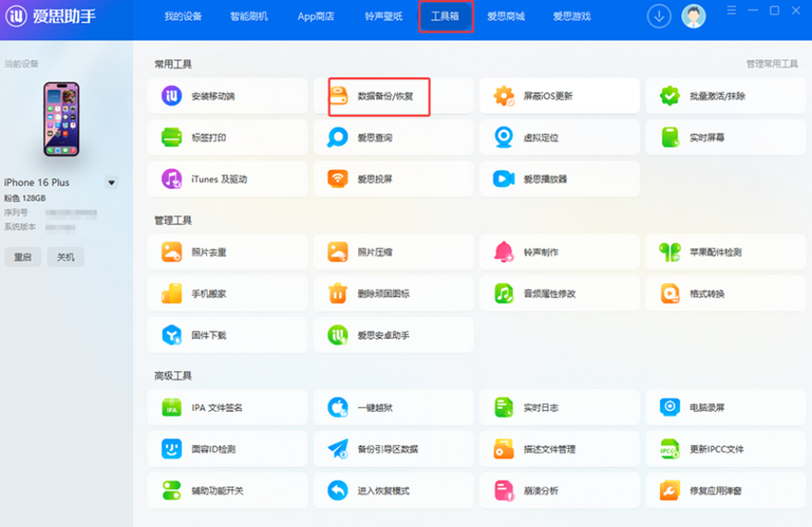The height and width of the screenshot is (527, 812).
Task: Select the 工具箱 tab
Action: click(x=445, y=16)
